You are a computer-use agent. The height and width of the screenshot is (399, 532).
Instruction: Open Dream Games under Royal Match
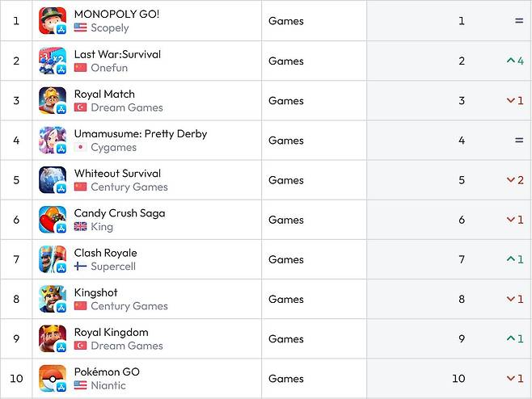[x=127, y=107]
